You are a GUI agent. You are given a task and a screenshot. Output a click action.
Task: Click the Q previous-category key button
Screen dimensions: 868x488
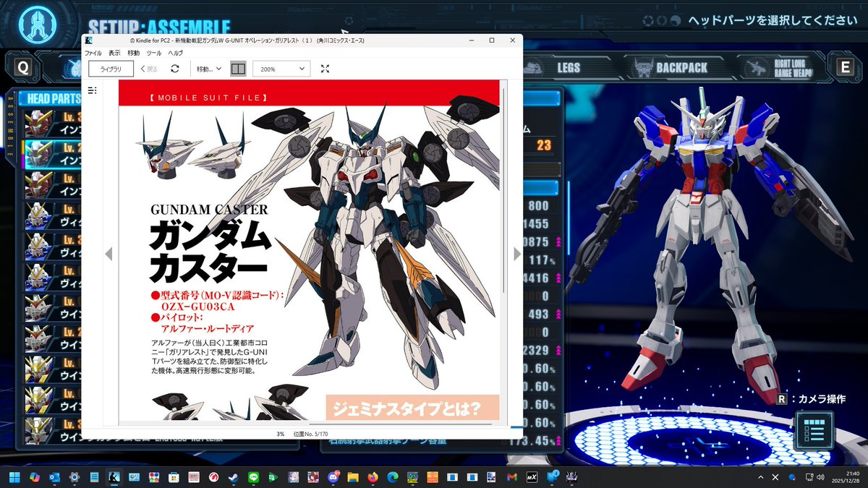[x=23, y=67]
